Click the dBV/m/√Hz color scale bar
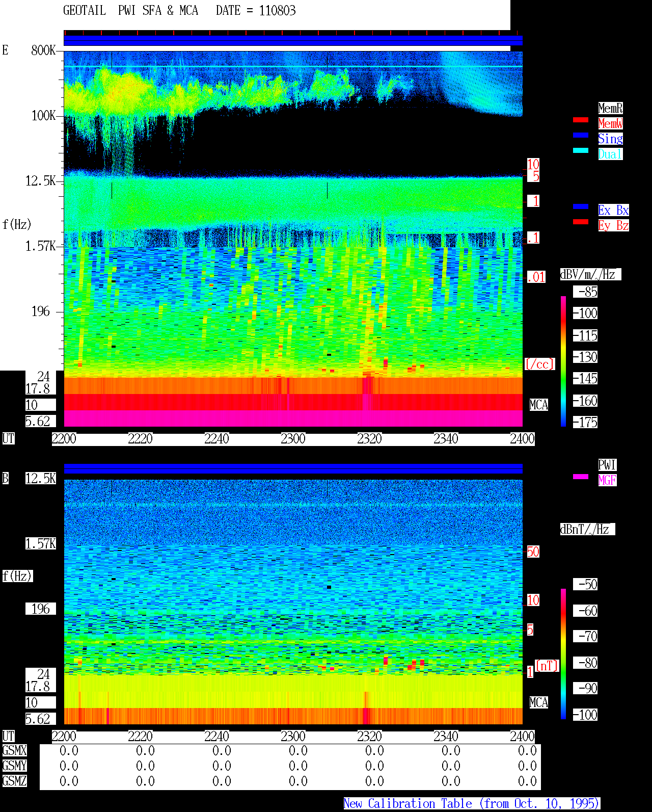This screenshot has height=812, width=652. tap(563, 361)
